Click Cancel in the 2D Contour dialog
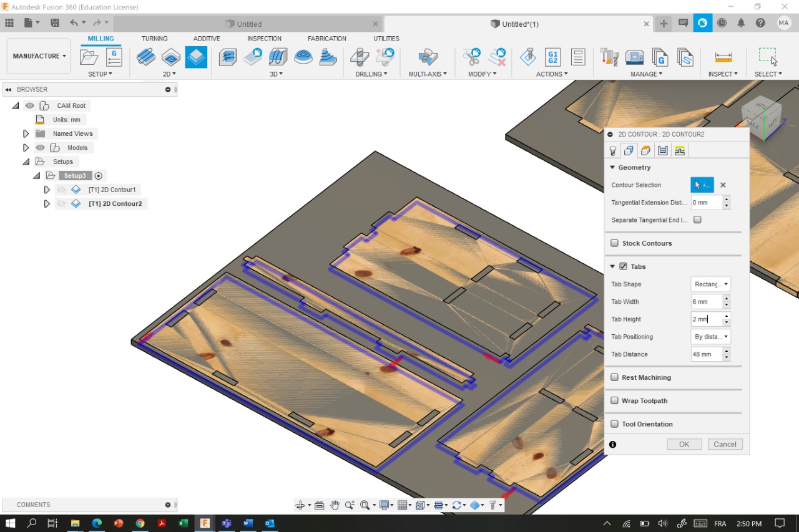Viewport: 799px width, 532px height. 725,444
